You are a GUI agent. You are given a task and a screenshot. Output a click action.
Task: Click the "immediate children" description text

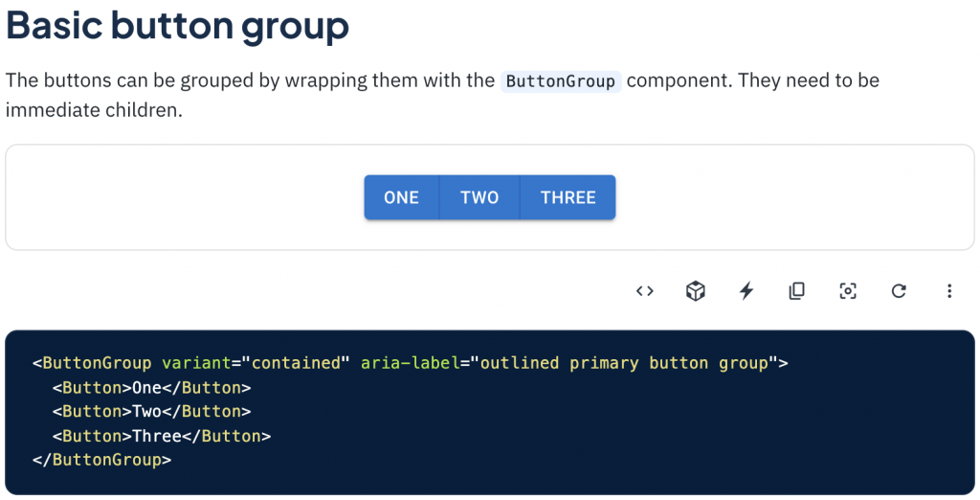pos(94,110)
